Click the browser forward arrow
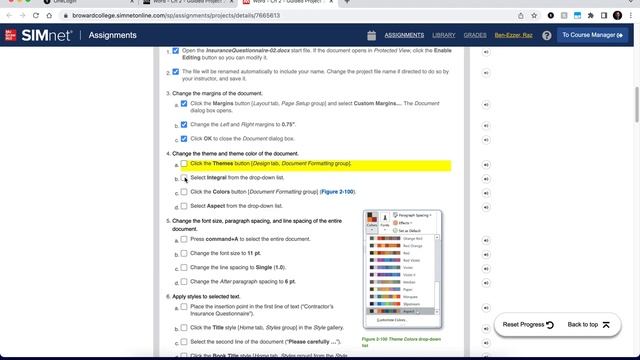The image size is (640, 360). (22, 16)
